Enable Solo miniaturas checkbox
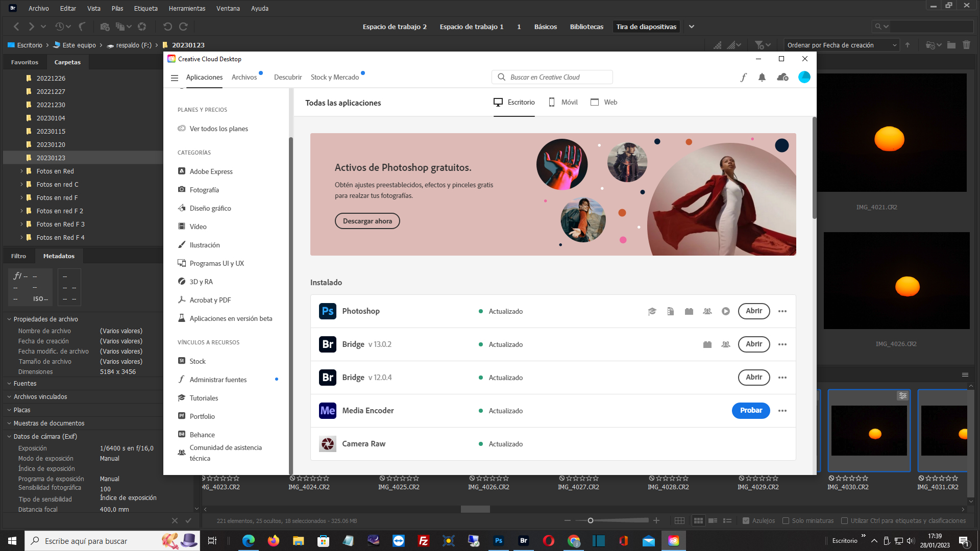Viewport: 980px width, 551px height. coord(786,521)
